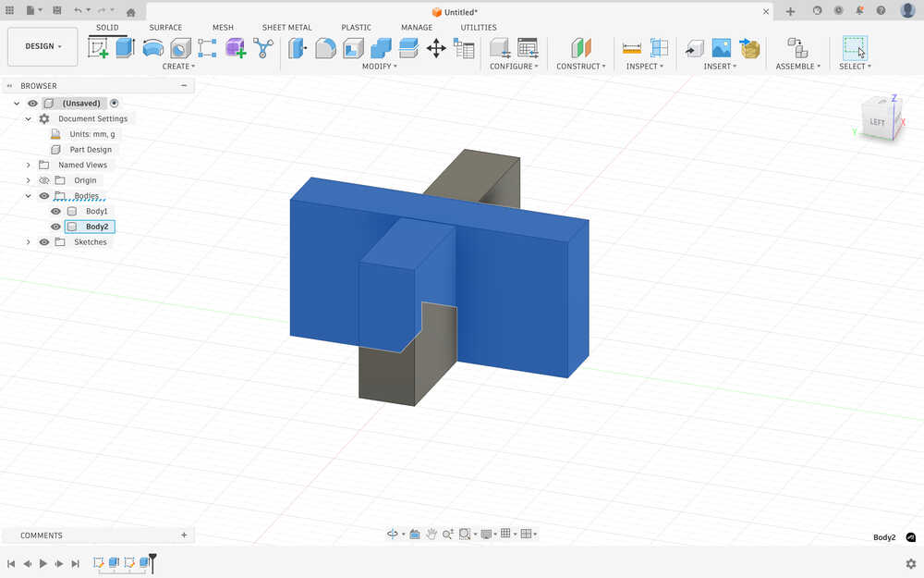
Task: Switch to the MANAGE tab
Action: [417, 27]
